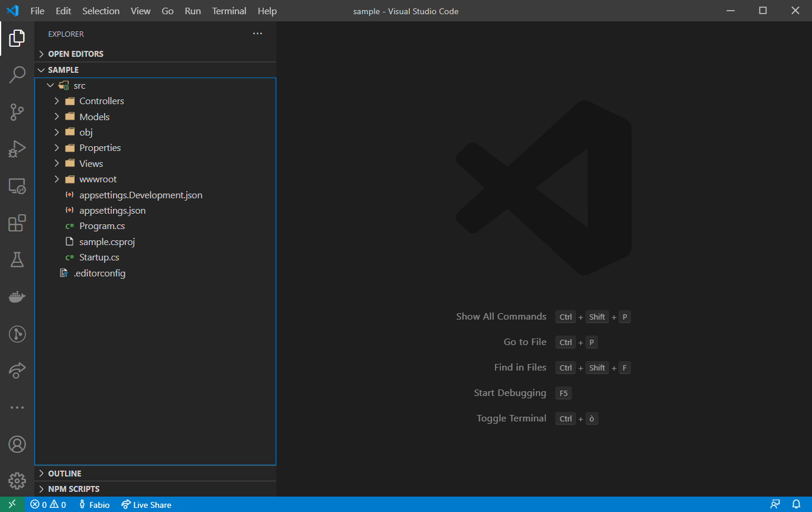This screenshot has width=812, height=512.
Task: Click the Manage gear icon
Action: 17,481
